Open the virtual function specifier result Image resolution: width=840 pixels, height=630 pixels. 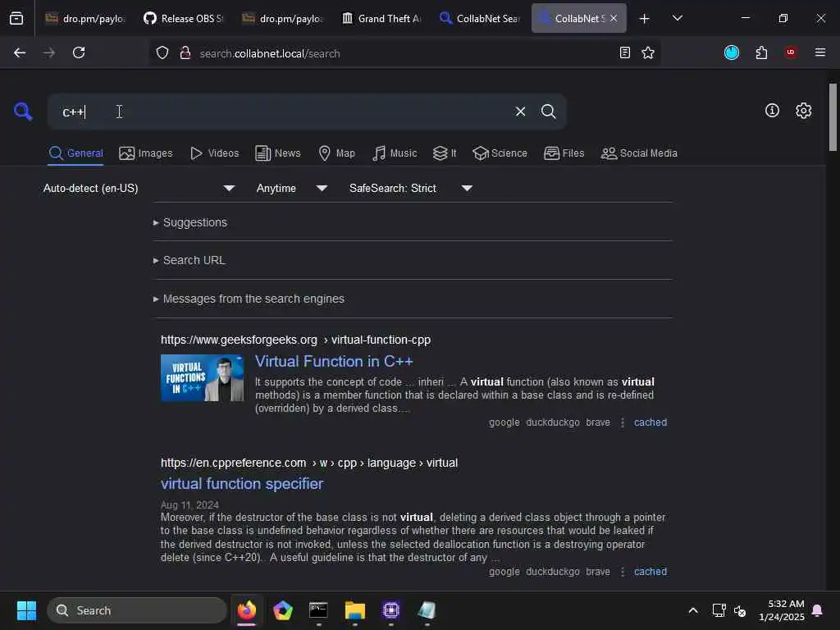point(242,484)
